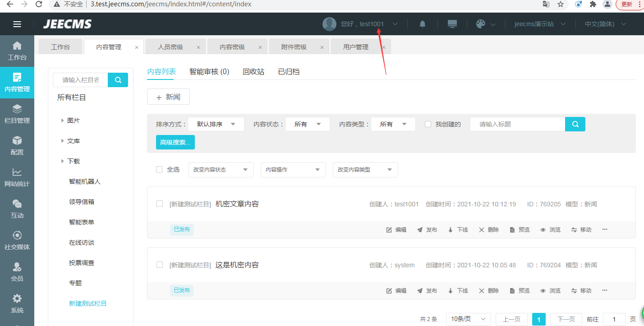Open 社交媒体 in the sidebar
Viewport: 644px width, 326px height.
17,241
